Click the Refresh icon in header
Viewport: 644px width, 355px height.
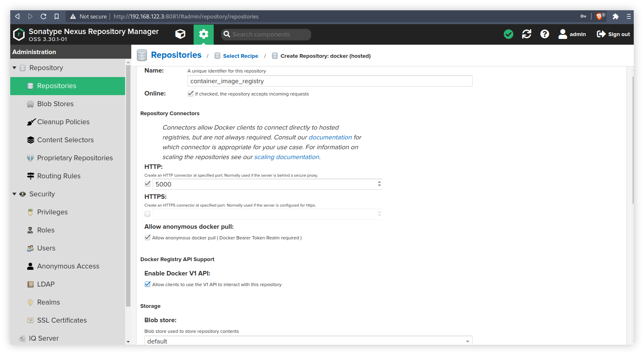pos(526,34)
